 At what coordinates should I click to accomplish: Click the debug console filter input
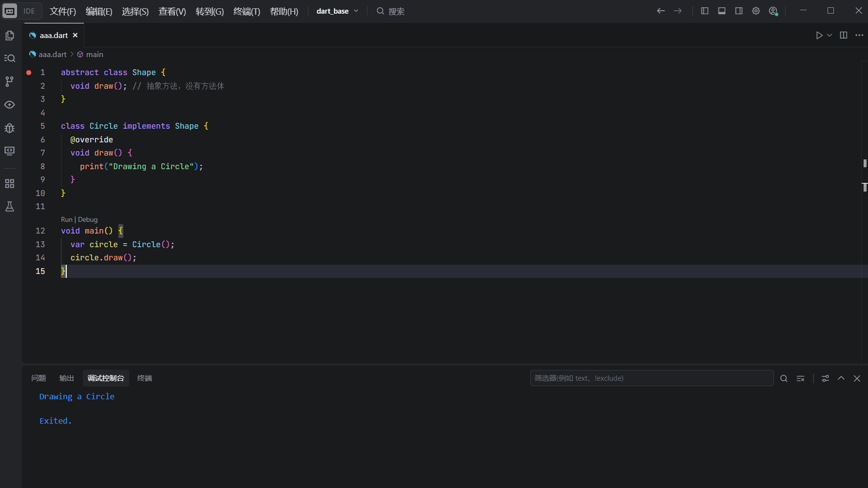point(652,378)
